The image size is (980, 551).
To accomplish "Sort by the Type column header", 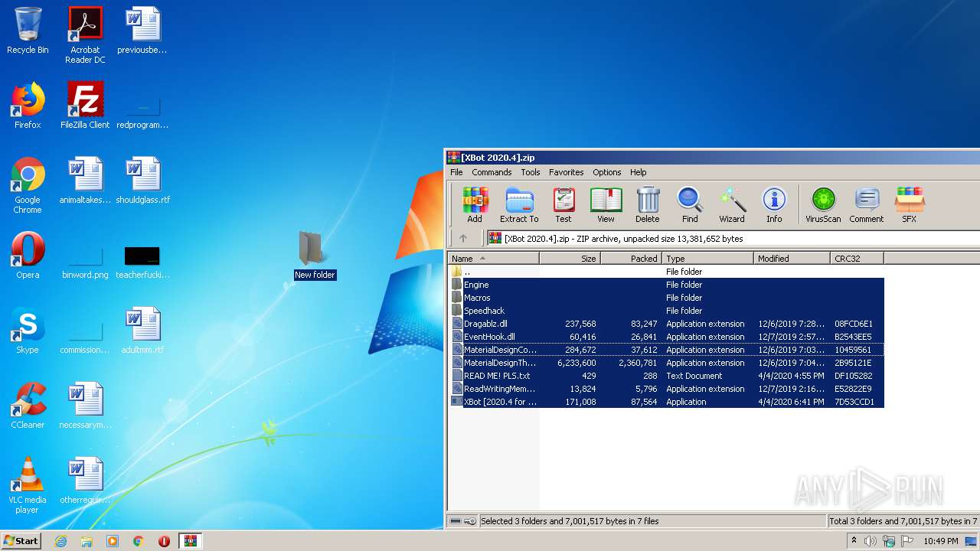I will point(708,259).
